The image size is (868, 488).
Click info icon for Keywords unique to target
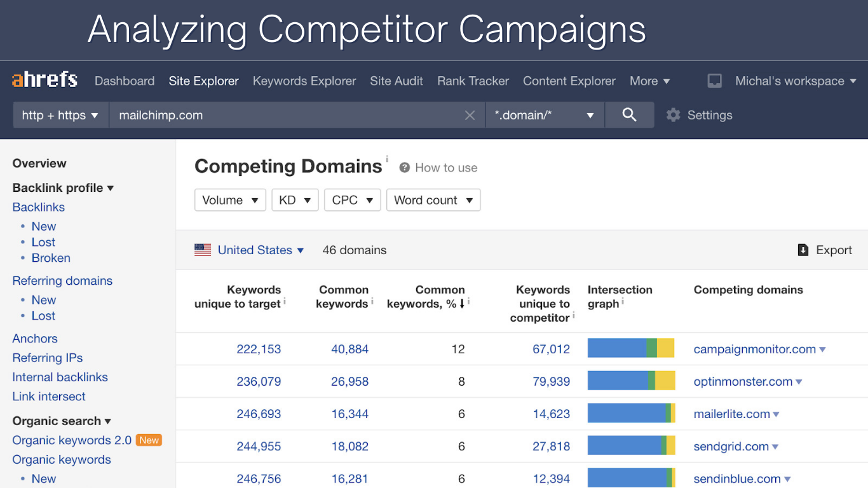pos(285,301)
